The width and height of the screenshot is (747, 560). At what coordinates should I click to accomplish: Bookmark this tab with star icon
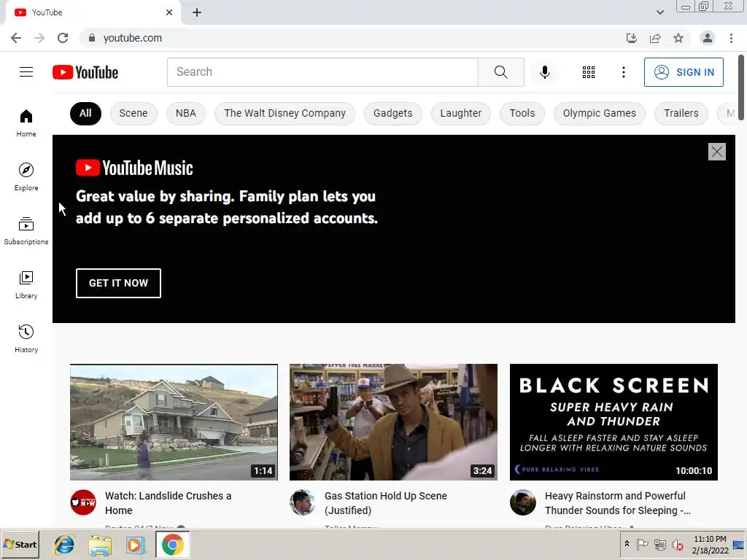pyautogui.click(x=678, y=38)
